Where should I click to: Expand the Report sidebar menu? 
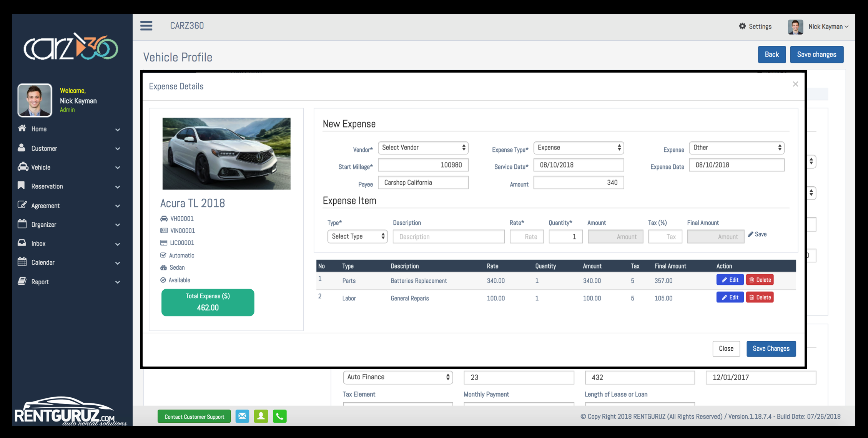click(118, 282)
